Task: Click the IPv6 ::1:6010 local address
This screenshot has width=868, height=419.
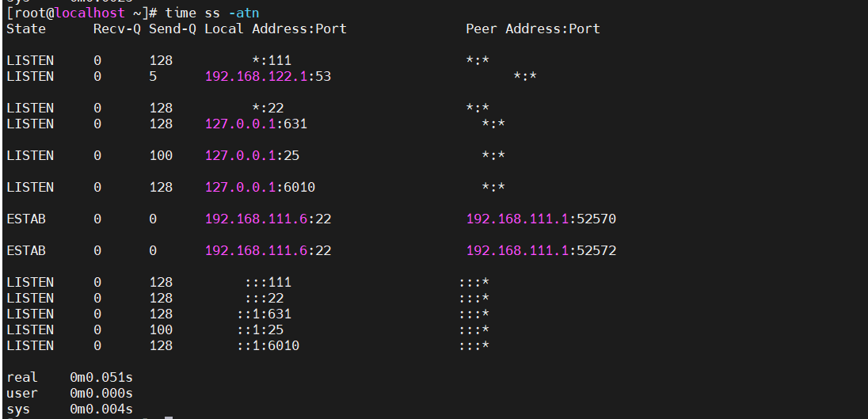Action: tap(268, 345)
